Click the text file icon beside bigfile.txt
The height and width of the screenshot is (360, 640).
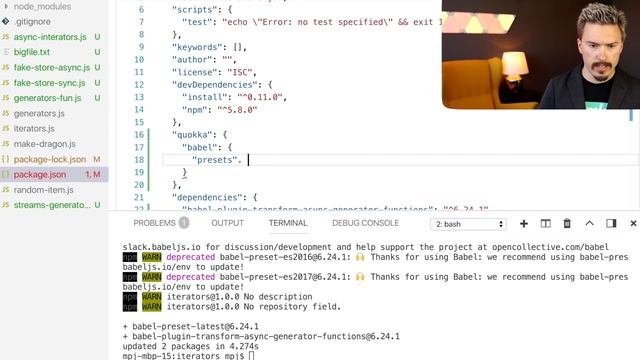[x=6, y=52]
